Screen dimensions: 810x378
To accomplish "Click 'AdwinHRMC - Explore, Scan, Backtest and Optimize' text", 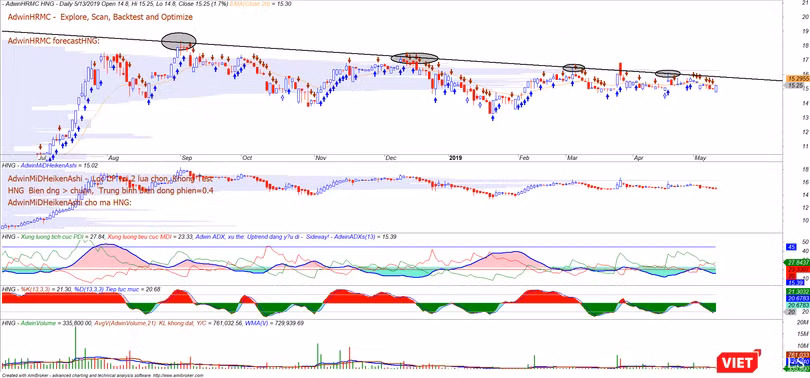I will [x=100, y=17].
